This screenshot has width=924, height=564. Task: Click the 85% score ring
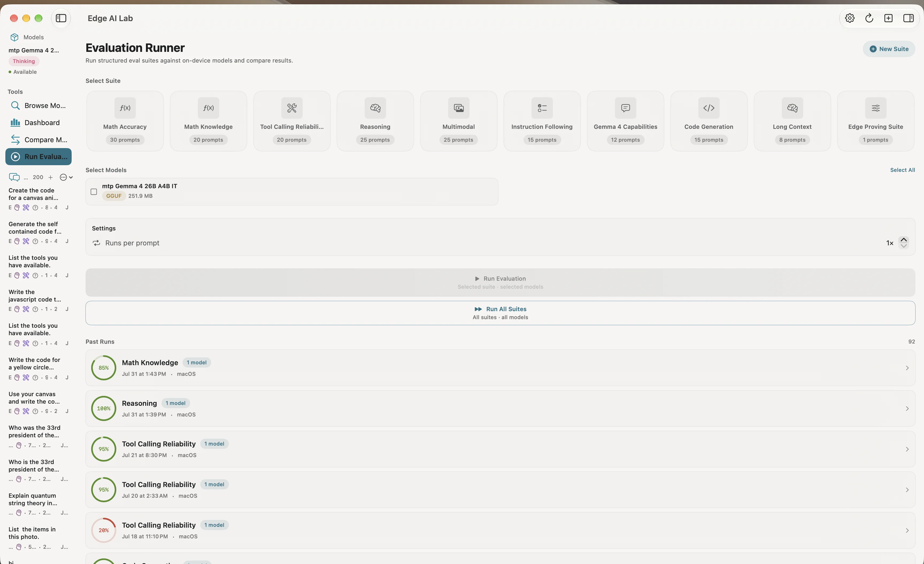click(103, 368)
